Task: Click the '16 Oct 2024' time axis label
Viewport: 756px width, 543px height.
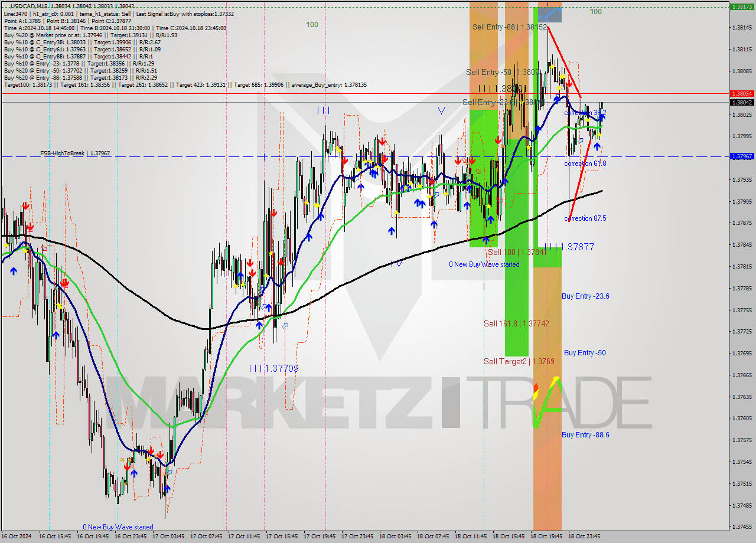Action: [x=18, y=537]
